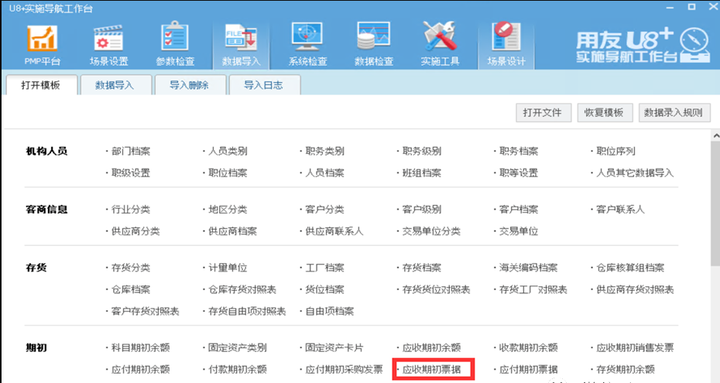The height and width of the screenshot is (383, 720).
Task: Open 应收期初销售发票 template link
Action: click(635, 348)
